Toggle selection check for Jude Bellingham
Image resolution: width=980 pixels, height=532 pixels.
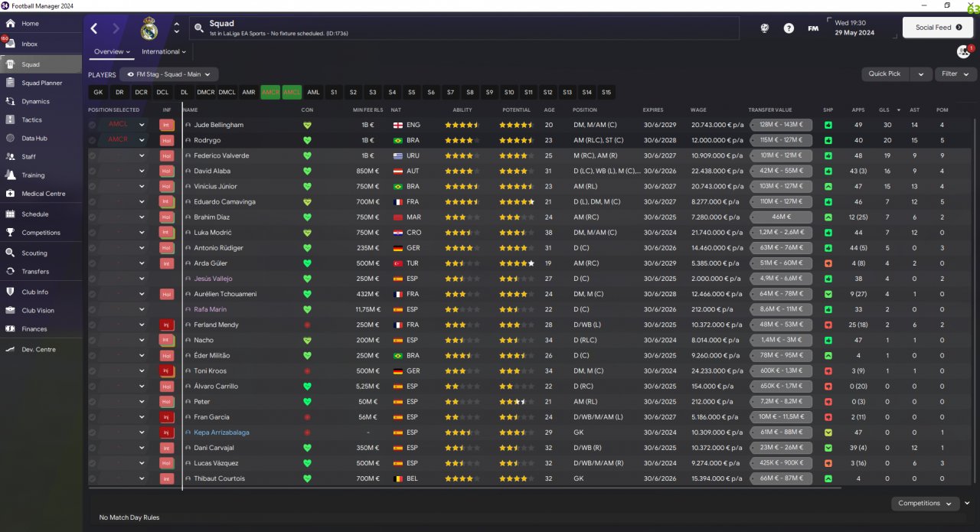(93, 125)
